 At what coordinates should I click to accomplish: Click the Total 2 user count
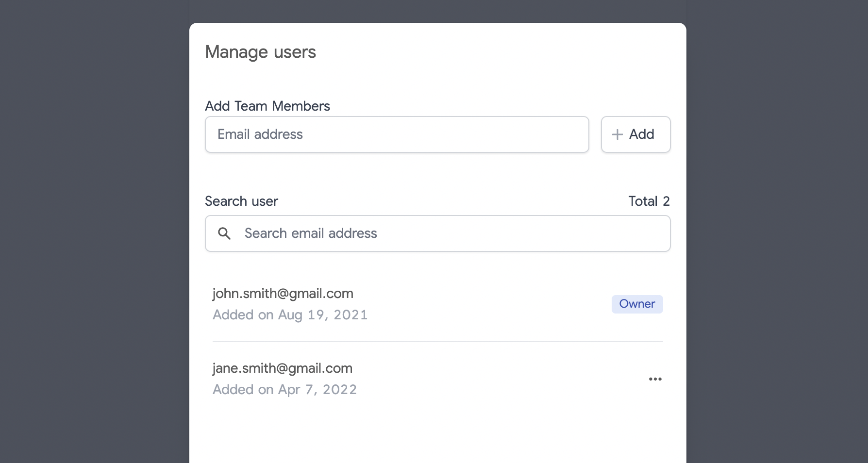pos(649,201)
